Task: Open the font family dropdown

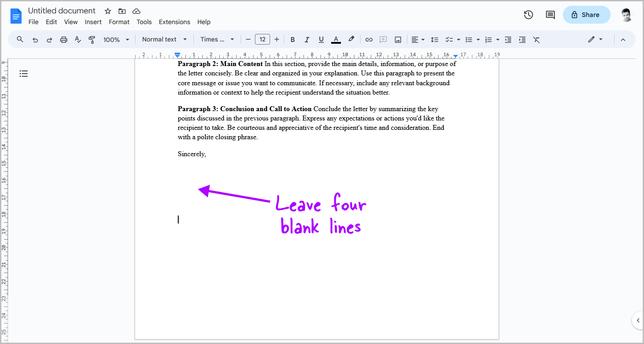Action: pos(216,39)
